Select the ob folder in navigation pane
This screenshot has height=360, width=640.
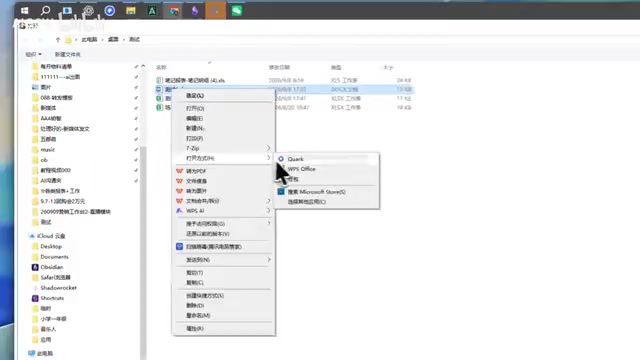(44, 160)
